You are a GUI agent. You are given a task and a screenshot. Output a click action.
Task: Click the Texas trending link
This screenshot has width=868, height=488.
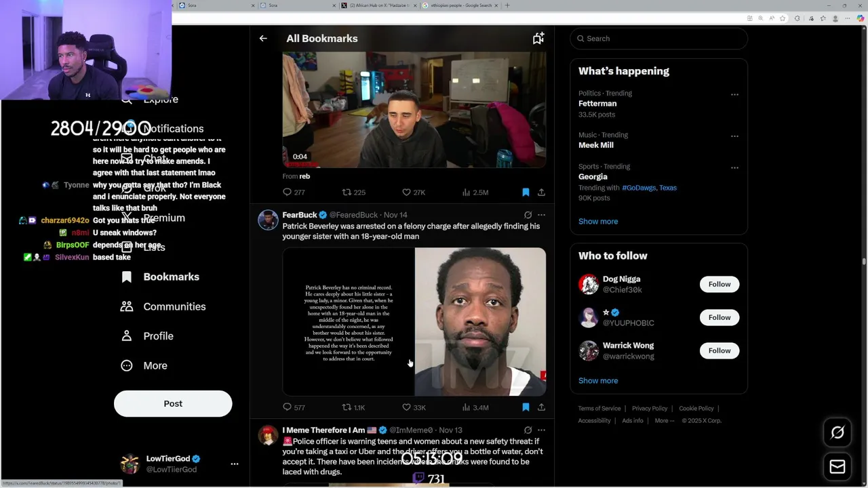(x=668, y=188)
